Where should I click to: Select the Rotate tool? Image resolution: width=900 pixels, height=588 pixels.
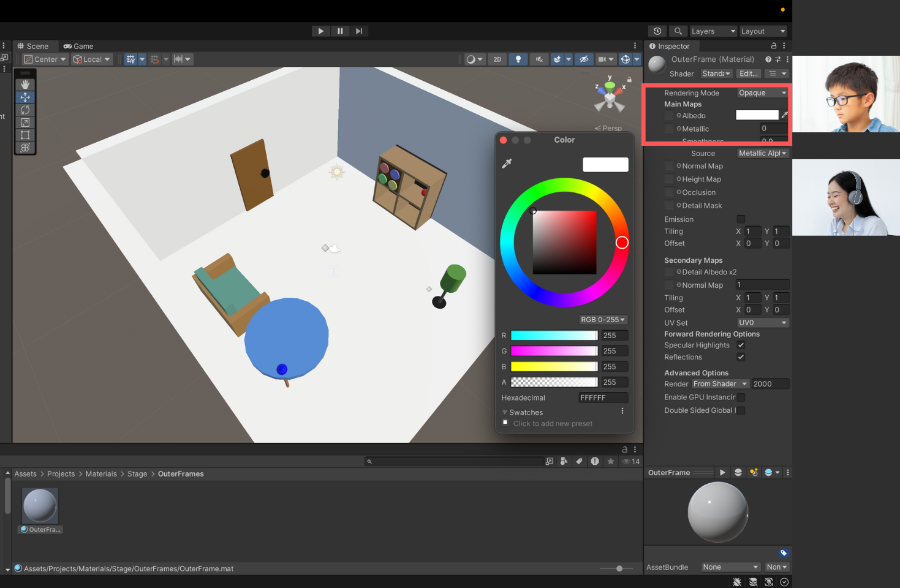click(25, 110)
